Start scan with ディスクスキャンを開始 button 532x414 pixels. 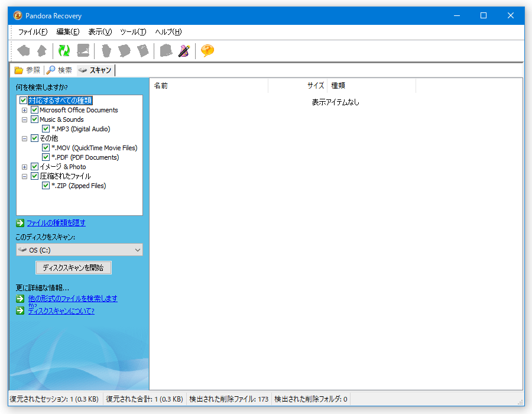pos(73,268)
